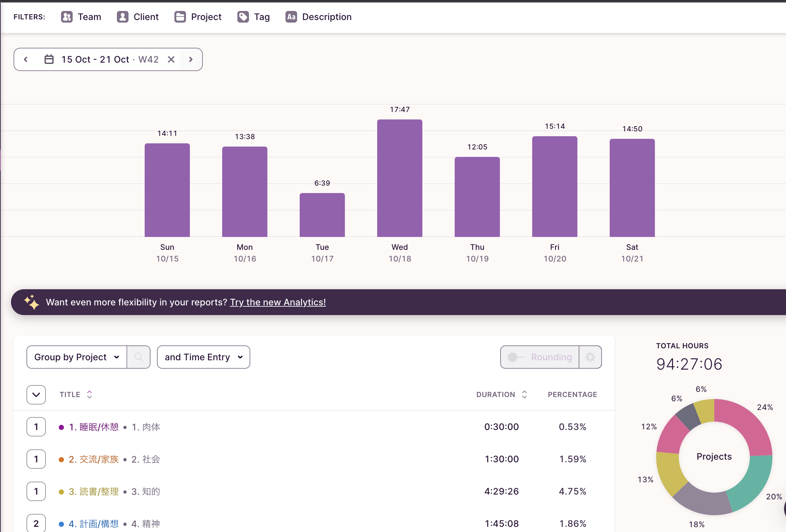
Task: Click the Team filter icon
Action: click(67, 17)
